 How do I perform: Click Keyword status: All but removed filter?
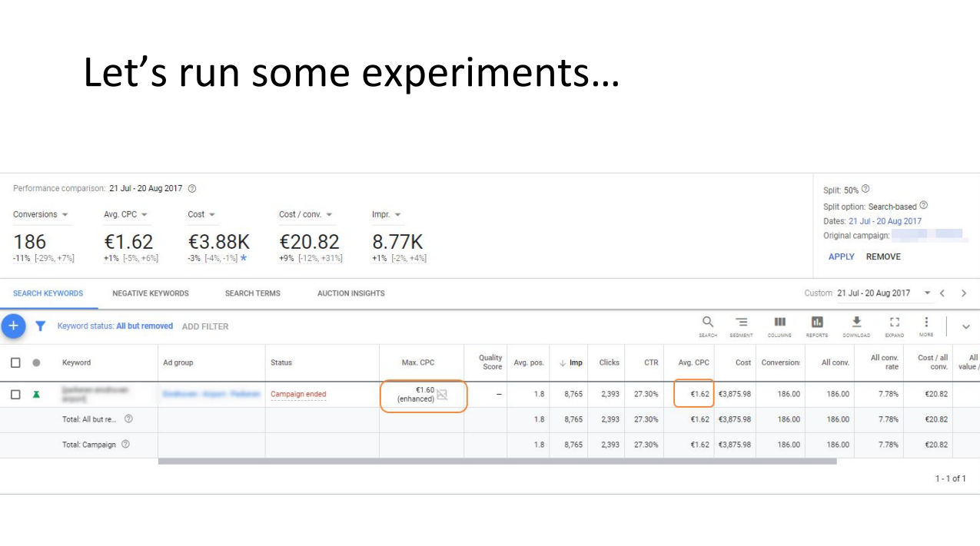click(115, 326)
